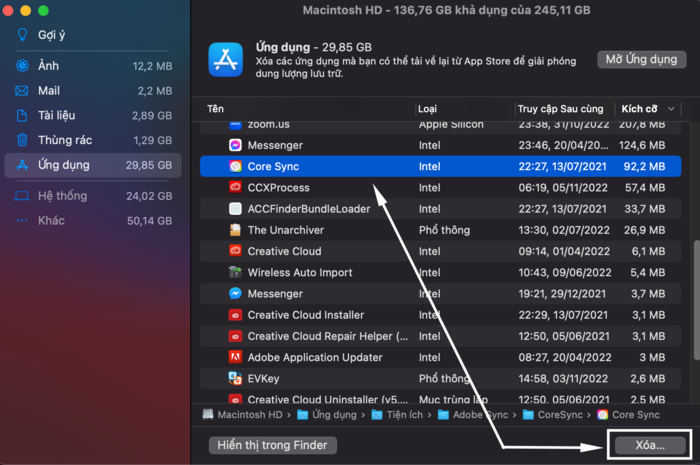
Task: Click the CoreSync folder icon in path bar
Action: tap(529, 415)
